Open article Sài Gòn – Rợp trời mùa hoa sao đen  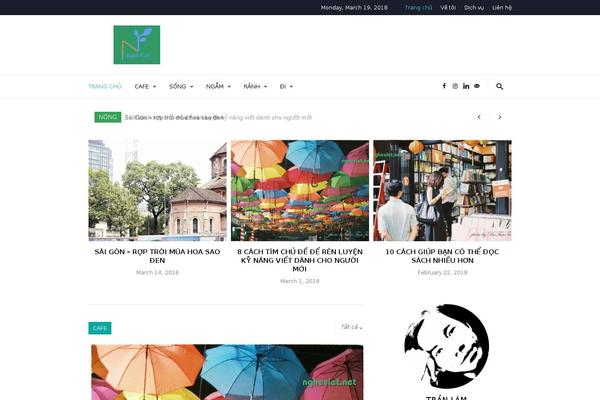tap(157, 256)
